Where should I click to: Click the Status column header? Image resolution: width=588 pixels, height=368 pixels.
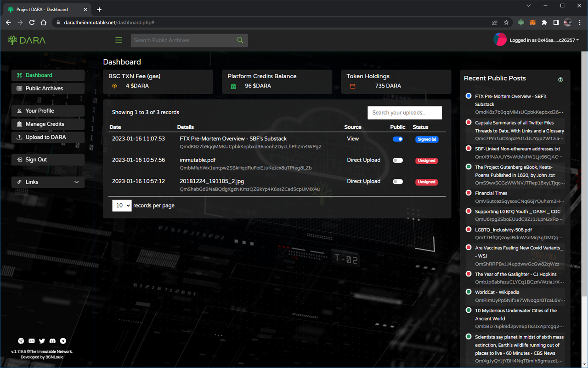(x=420, y=127)
